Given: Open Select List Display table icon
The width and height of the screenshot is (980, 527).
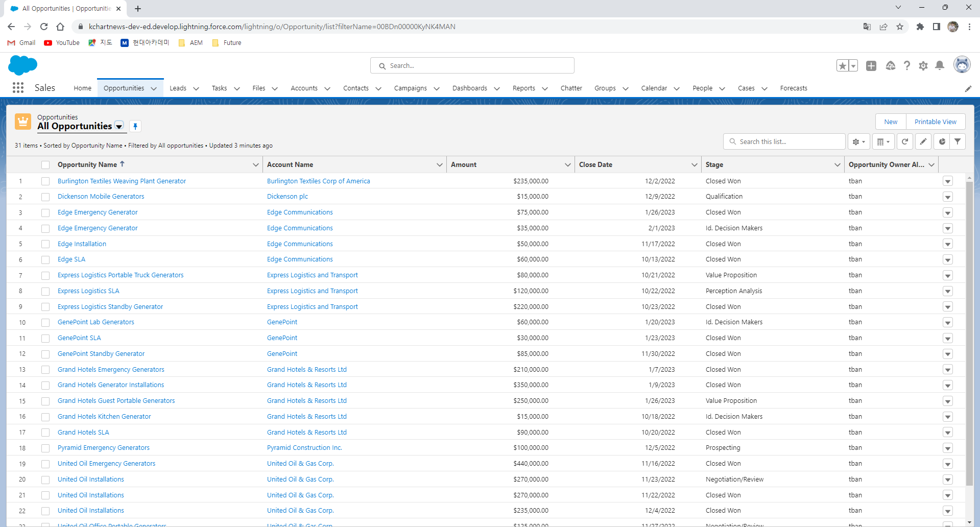Looking at the screenshot, I should coord(883,141).
